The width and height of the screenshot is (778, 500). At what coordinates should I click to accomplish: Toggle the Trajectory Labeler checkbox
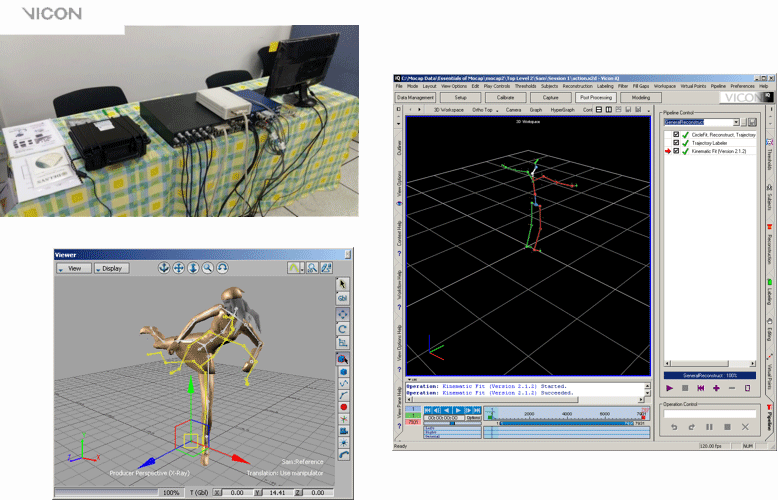click(677, 143)
